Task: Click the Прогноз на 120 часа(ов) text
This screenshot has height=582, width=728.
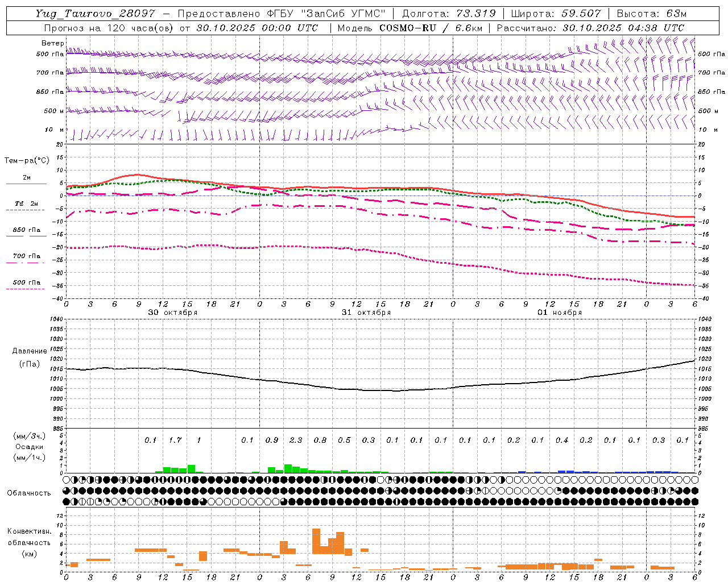Action: 110,28
